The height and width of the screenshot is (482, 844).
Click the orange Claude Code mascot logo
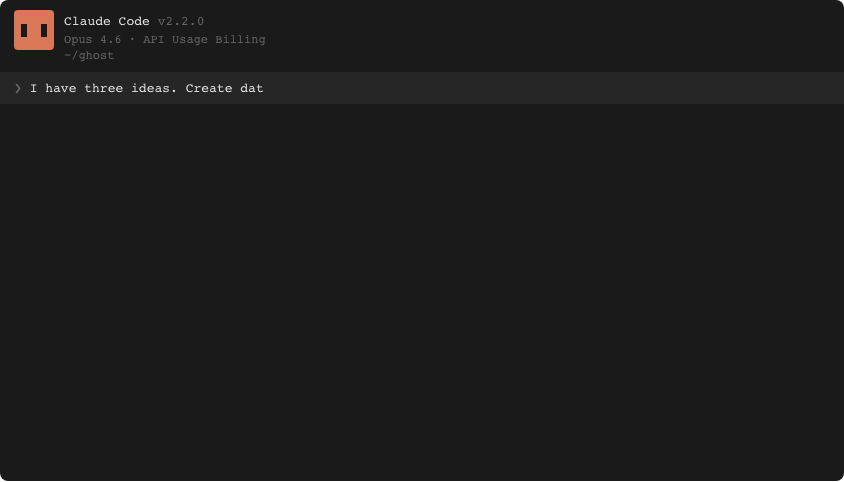34,30
